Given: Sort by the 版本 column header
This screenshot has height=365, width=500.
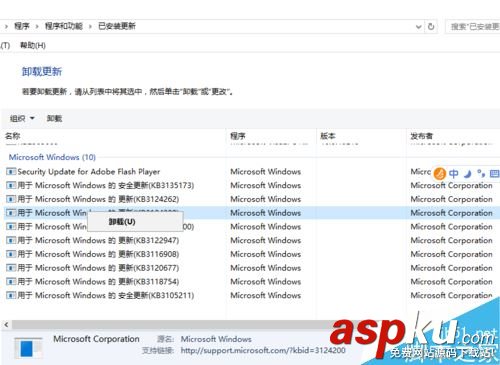Looking at the screenshot, I should 328,136.
